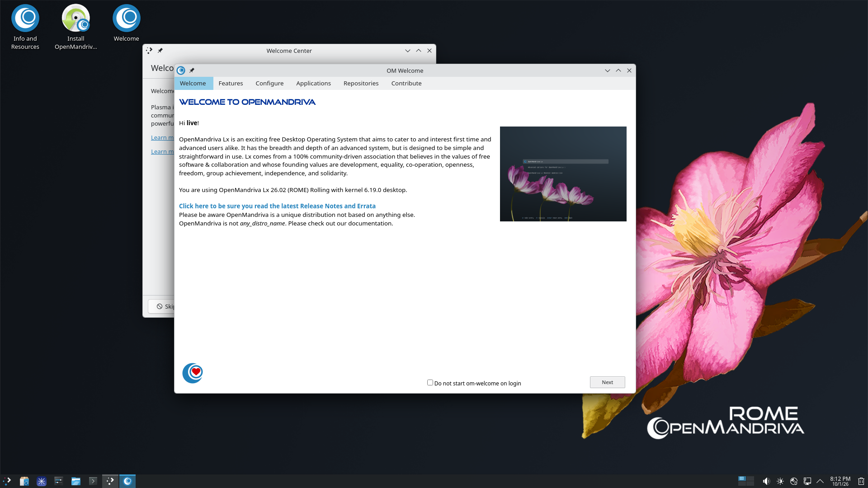
Task: Click the Next button
Action: 607,382
